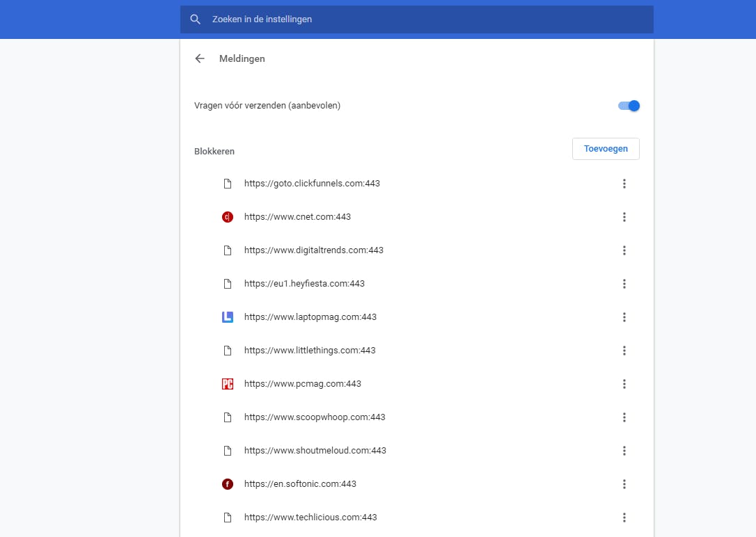The width and height of the screenshot is (756, 537).
Task: Show options menu for eu1.heyfiesta.com
Action: [x=624, y=284]
